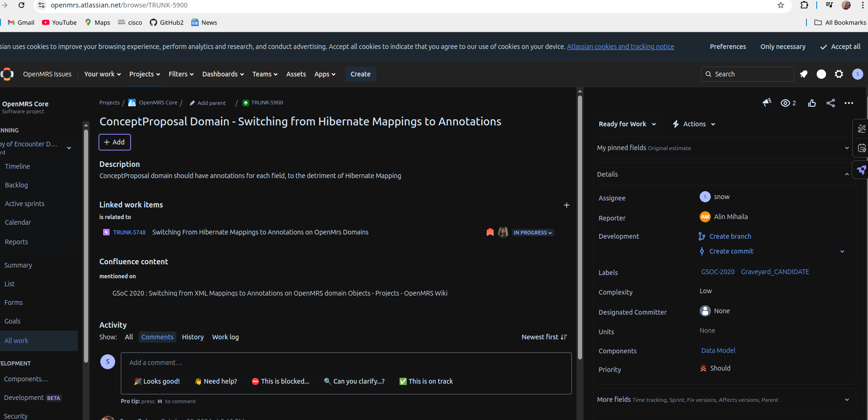
Task: Show All activity
Action: [x=129, y=337]
